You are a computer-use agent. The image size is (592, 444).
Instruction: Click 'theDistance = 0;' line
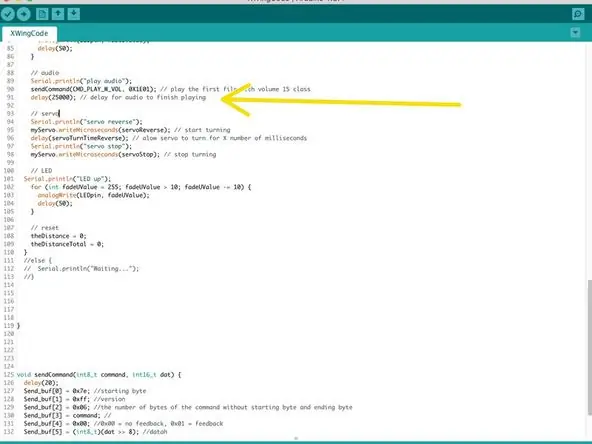[59, 236]
